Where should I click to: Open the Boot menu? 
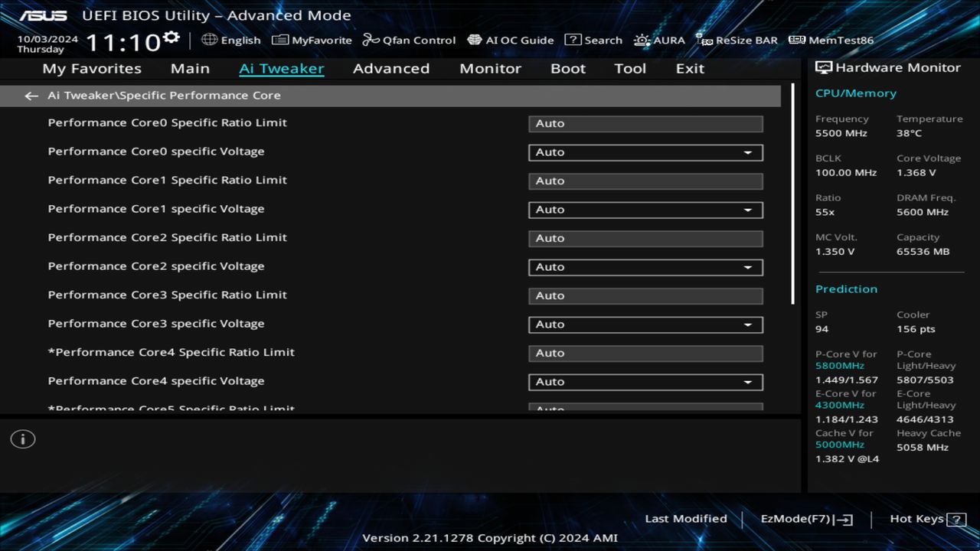(567, 68)
